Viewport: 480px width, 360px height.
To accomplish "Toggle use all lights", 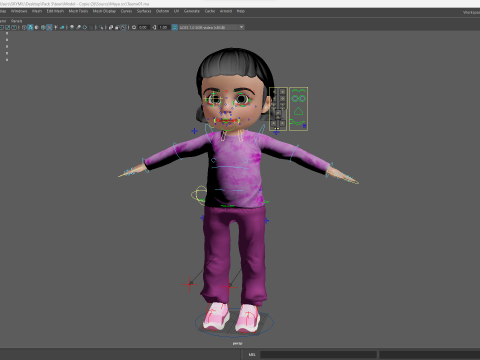I will (56, 27).
